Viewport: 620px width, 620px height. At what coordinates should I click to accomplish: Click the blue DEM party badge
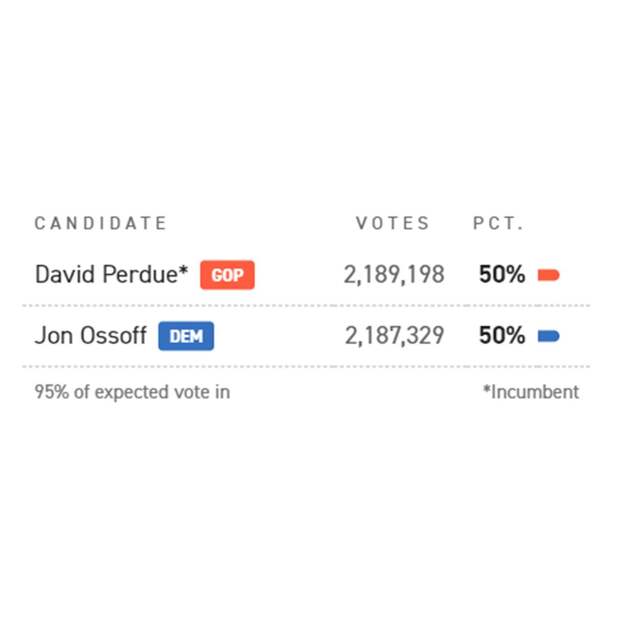click(x=186, y=336)
